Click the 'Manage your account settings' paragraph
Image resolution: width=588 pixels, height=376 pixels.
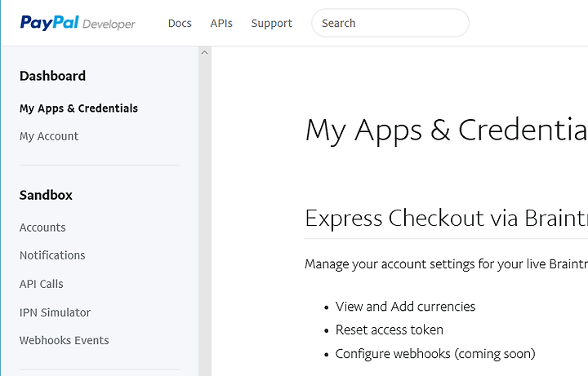pyautogui.click(x=446, y=264)
